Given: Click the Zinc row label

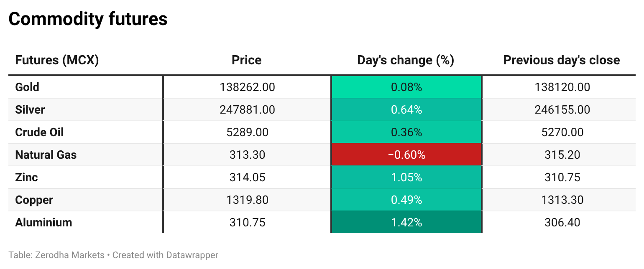Looking at the screenshot, I should [26, 178].
